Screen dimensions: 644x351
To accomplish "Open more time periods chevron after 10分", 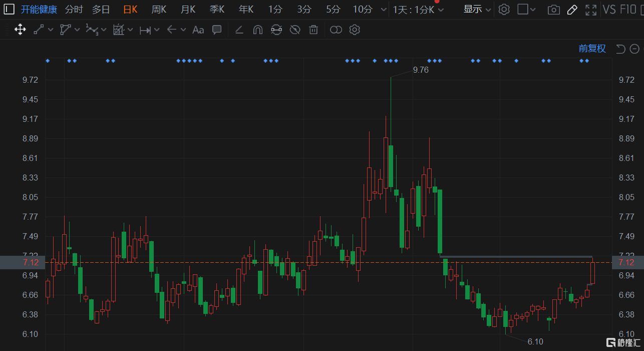I will [384, 10].
